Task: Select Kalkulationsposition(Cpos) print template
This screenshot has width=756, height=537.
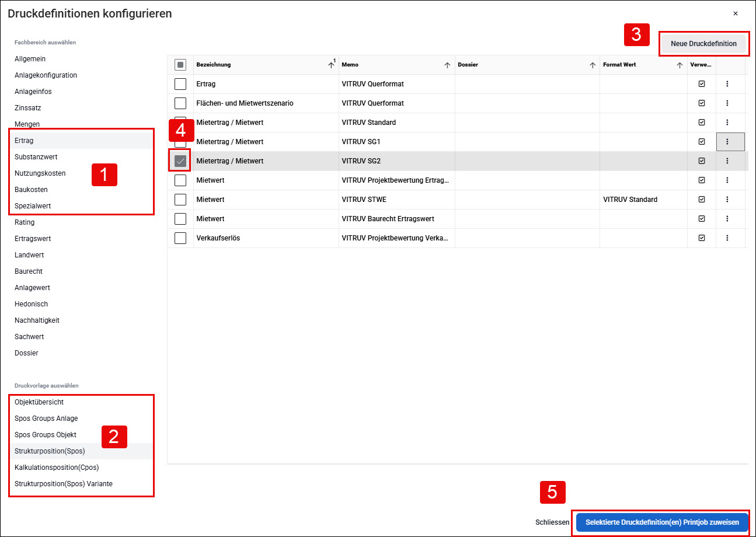Action: 57,468
